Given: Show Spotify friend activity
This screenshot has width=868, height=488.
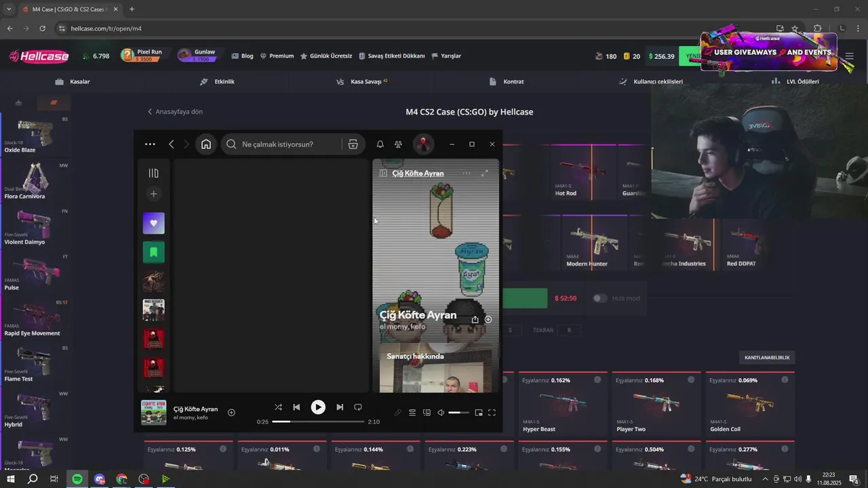Looking at the screenshot, I should pos(399,144).
